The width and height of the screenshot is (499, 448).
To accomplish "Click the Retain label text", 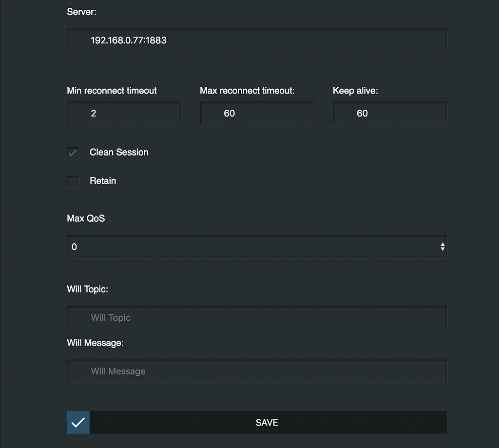I will 103,181.
